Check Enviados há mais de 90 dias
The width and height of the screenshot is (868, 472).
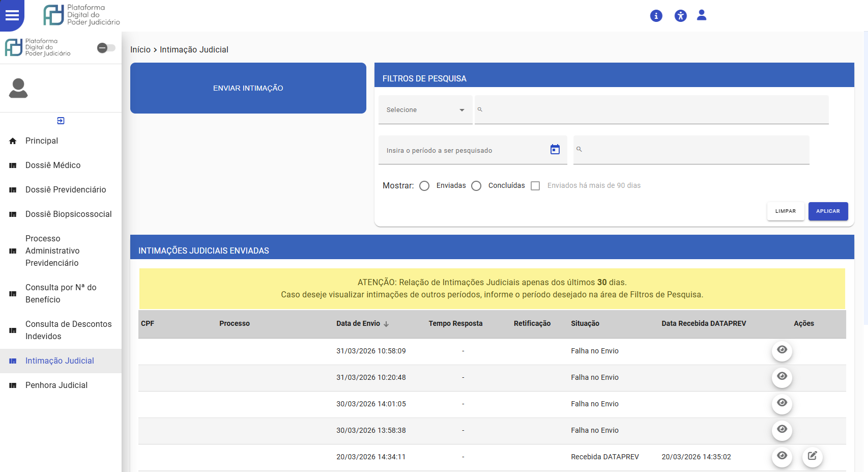[535, 186]
